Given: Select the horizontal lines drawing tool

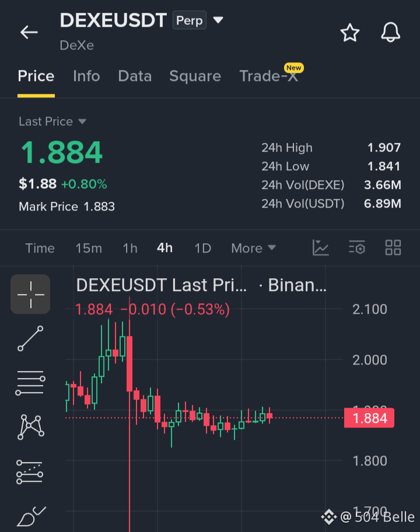Looking at the screenshot, I should click(30, 383).
